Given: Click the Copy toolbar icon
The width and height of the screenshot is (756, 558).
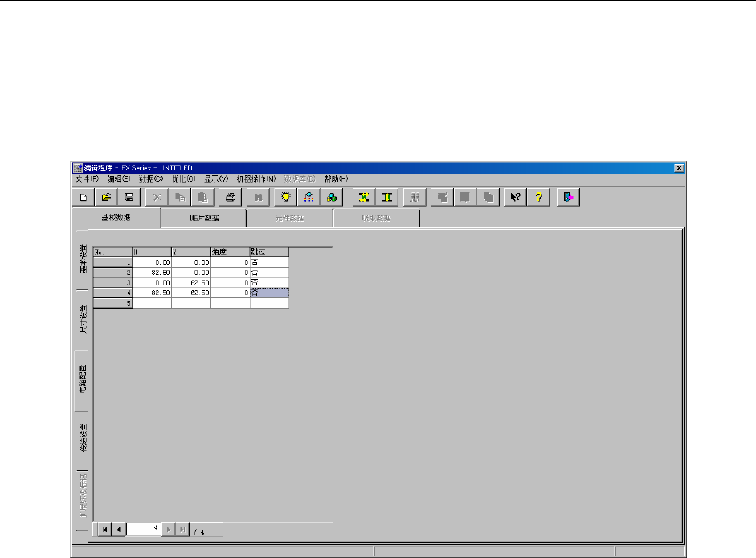Looking at the screenshot, I should [180, 197].
